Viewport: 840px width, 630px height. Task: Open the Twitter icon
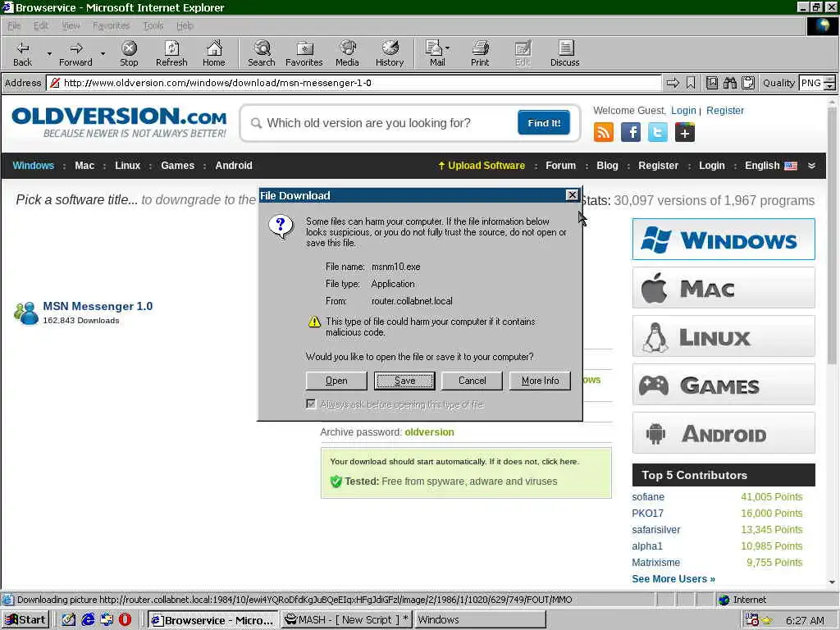(x=657, y=132)
